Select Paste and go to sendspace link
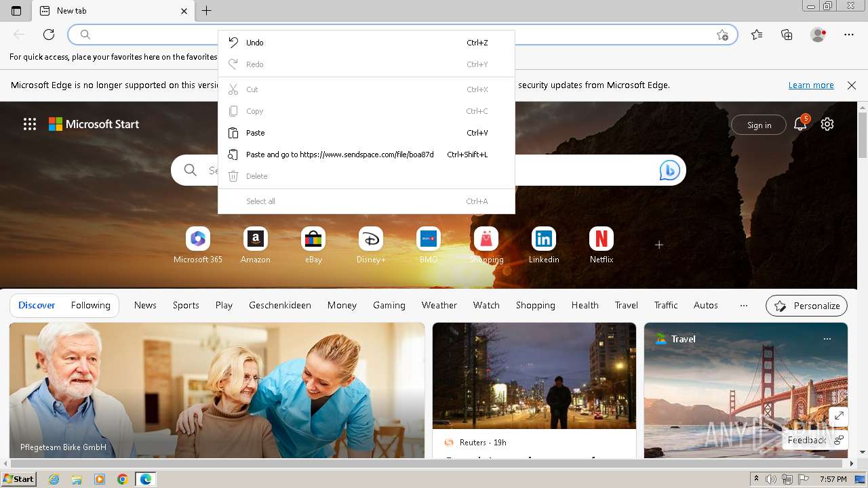The image size is (868, 488). pos(366,155)
